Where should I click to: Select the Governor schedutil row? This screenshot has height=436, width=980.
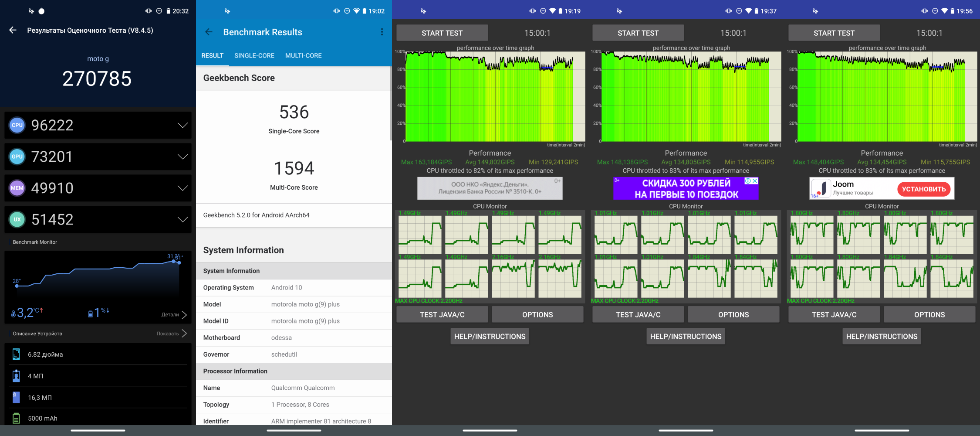click(x=294, y=354)
